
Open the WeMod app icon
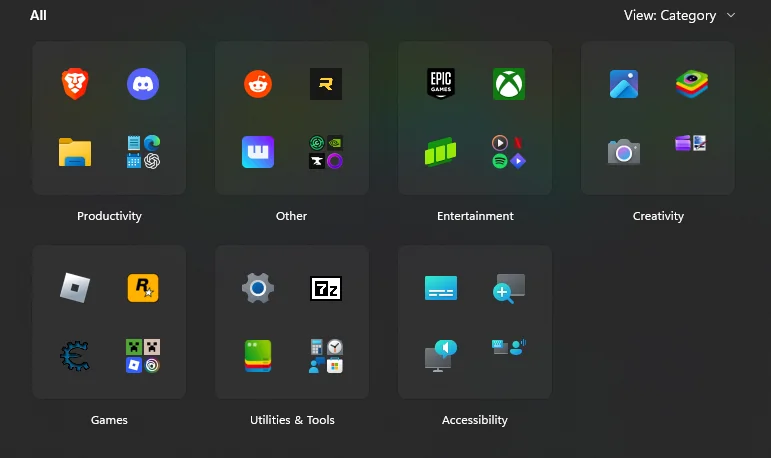click(258, 152)
